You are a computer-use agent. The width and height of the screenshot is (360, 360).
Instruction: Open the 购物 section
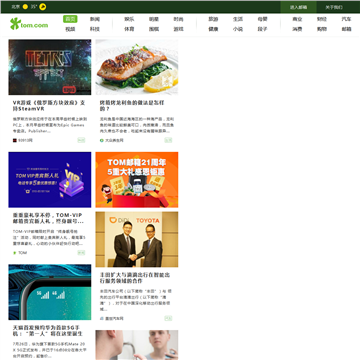(x=322, y=29)
